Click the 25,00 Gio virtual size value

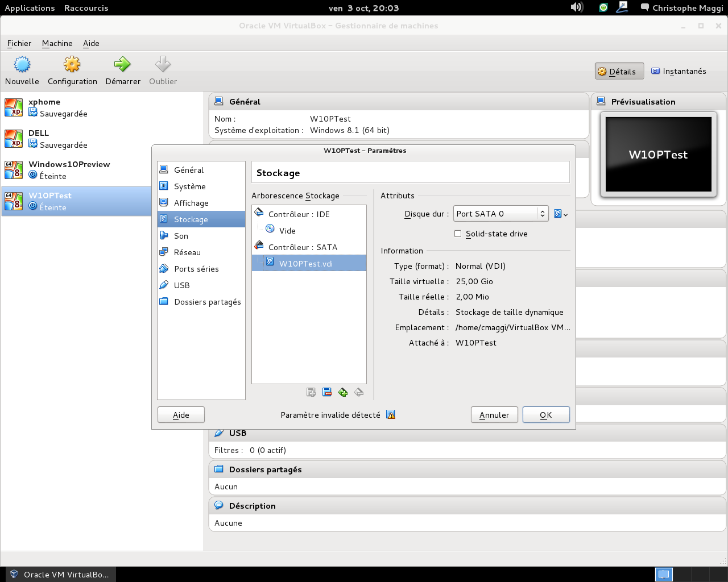tap(474, 281)
